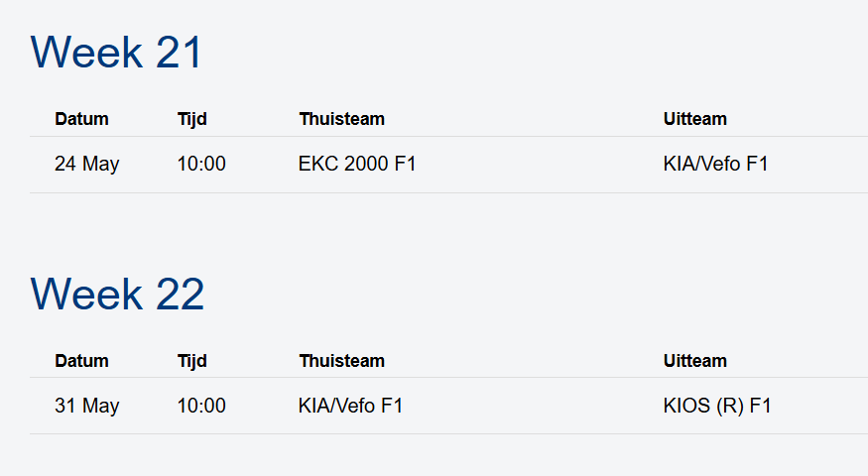Open KIA/Vefo F1 home team in Week 22
868x476 pixels.
click(x=350, y=406)
